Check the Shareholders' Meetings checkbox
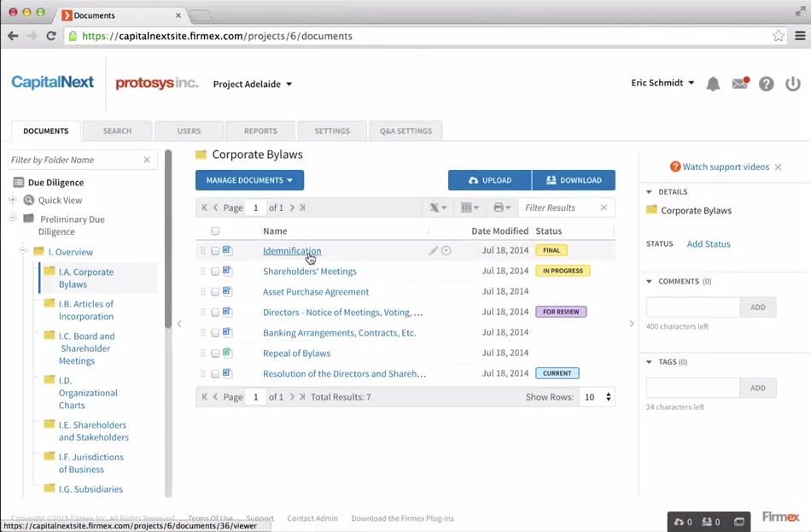 coord(215,272)
